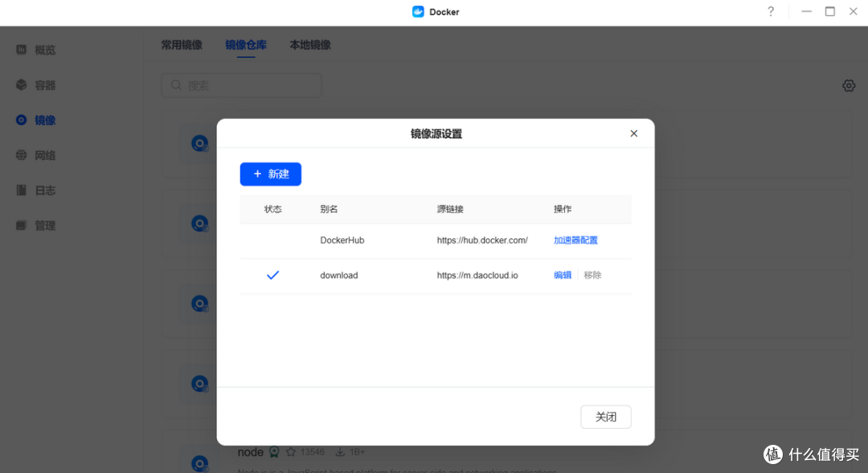Viewport: 868px width, 473px height.
Task: Click 编辑 for the download source
Action: (x=563, y=275)
